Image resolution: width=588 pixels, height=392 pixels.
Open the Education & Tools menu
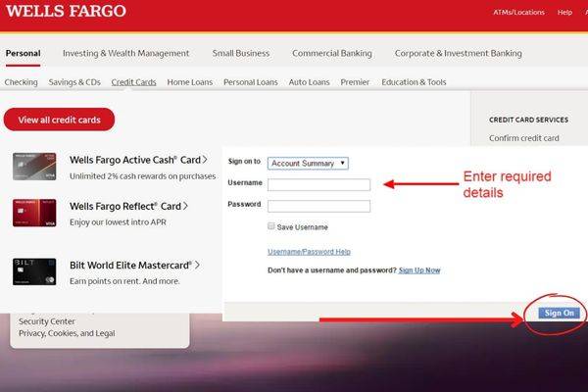tap(414, 82)
